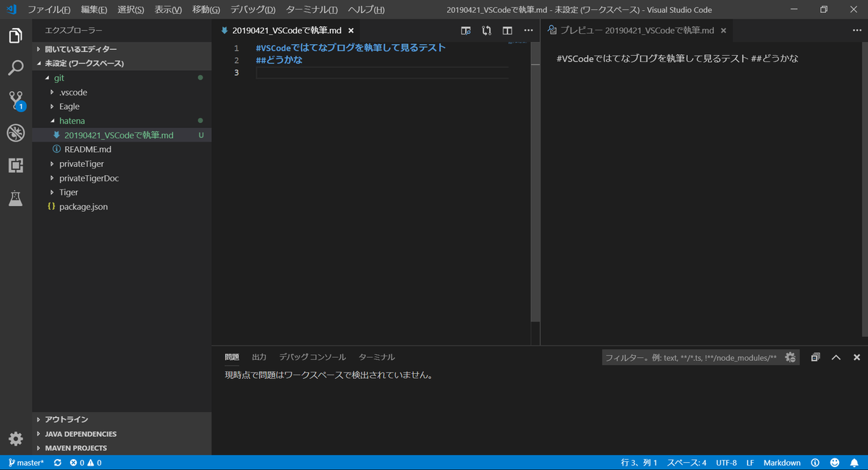Viewport: 868px width, 470px height.
Task: Collapse the hatena folder
Action: coord(122,121)
